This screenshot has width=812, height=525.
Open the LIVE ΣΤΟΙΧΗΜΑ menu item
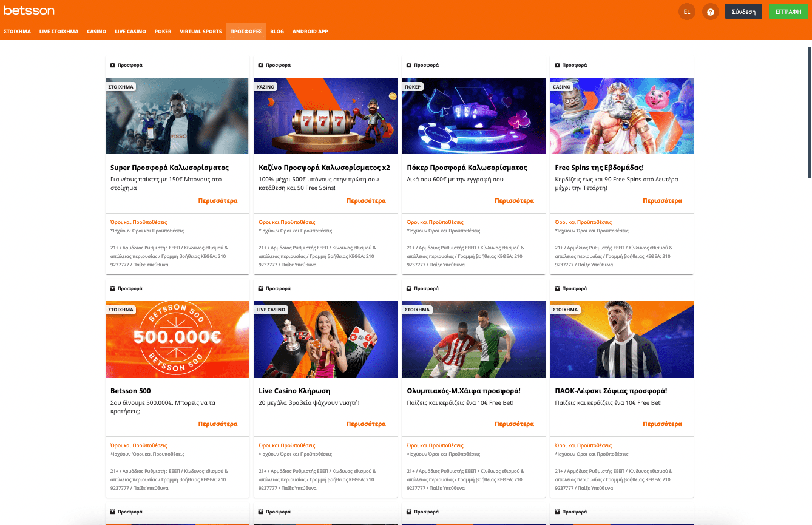pyautogui.click(x=59, y=32)
